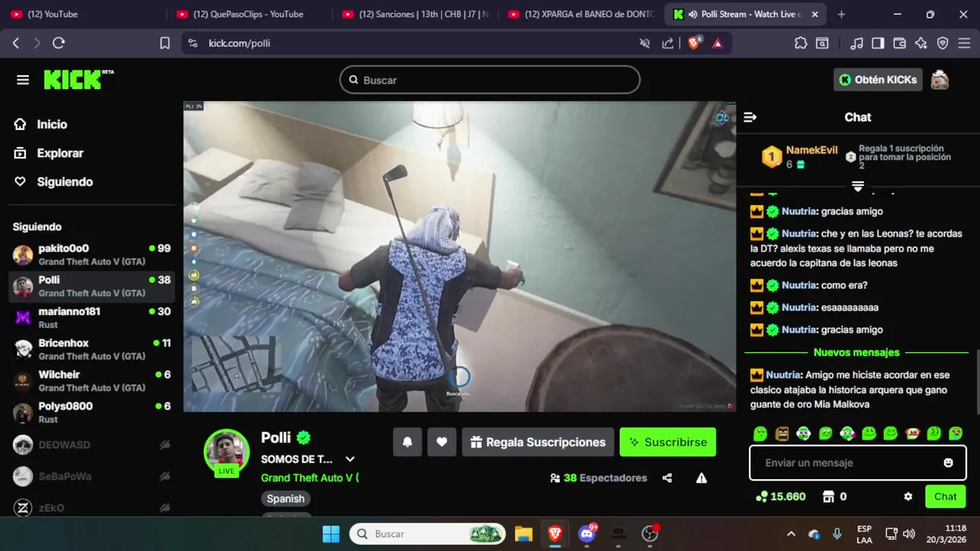This screenshot has width=980, height=551.
Task: Share the stream with the share icon
Action: coord(667,478)
